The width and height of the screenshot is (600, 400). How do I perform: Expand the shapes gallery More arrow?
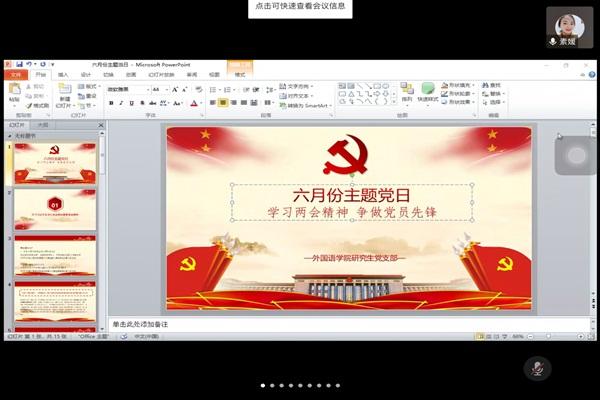pos(394,102)
